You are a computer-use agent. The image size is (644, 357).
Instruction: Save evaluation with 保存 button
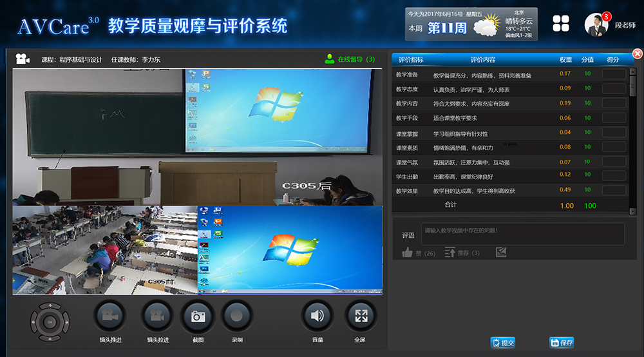tap(561, 343)
